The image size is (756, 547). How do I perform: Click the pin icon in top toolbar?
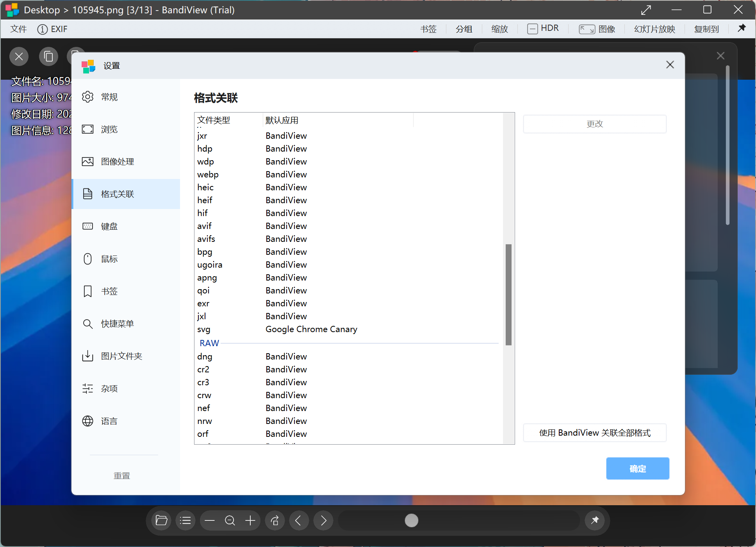(x=742, y=28)
